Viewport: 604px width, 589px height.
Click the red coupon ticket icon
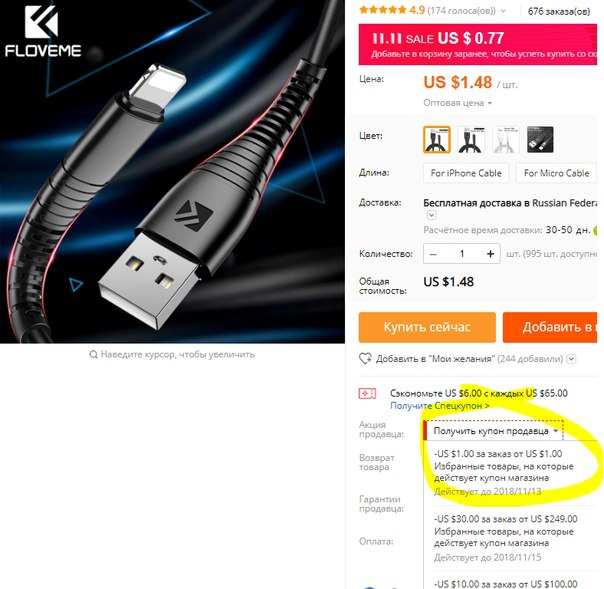pyautogui.click(x=367, y=393)
